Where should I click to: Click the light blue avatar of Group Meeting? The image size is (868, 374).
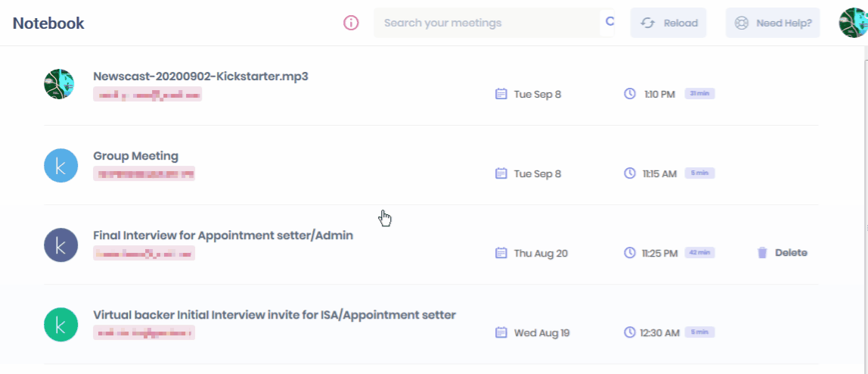tap(61, 165)
